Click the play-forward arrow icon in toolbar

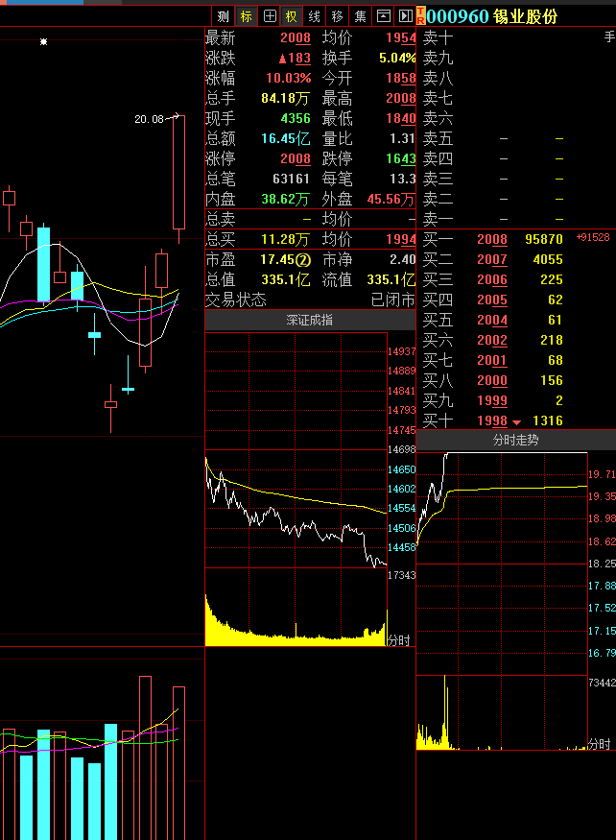coord(405,16)
